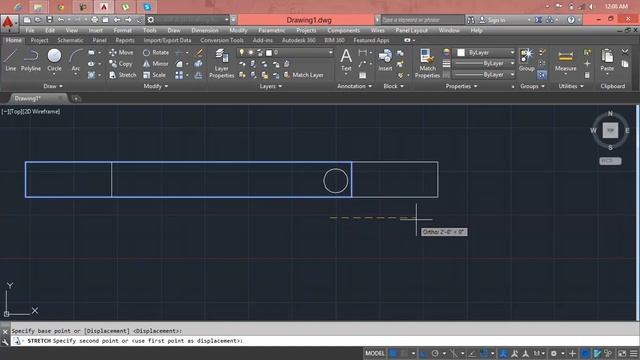Image resolution: width=640 pixels, height=360 pixels.
Task: Open the Parametric menu
Action: (x=271, y=30)
